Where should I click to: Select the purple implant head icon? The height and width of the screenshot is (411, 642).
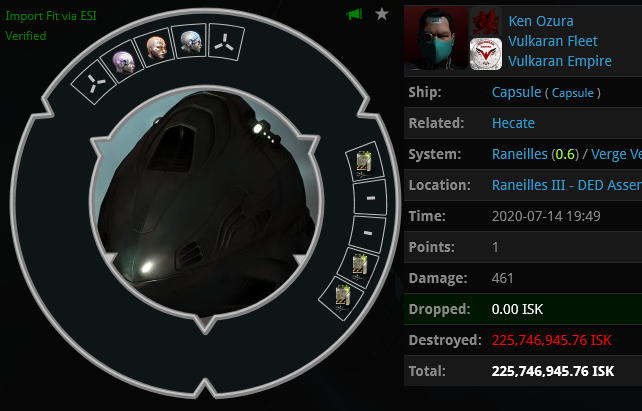tap(123, 62)
